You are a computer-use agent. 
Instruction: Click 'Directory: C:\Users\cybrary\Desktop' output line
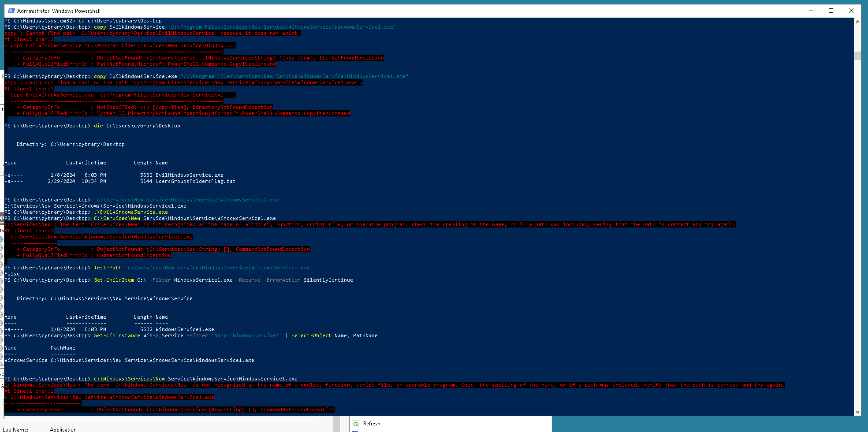click(71, 144)
